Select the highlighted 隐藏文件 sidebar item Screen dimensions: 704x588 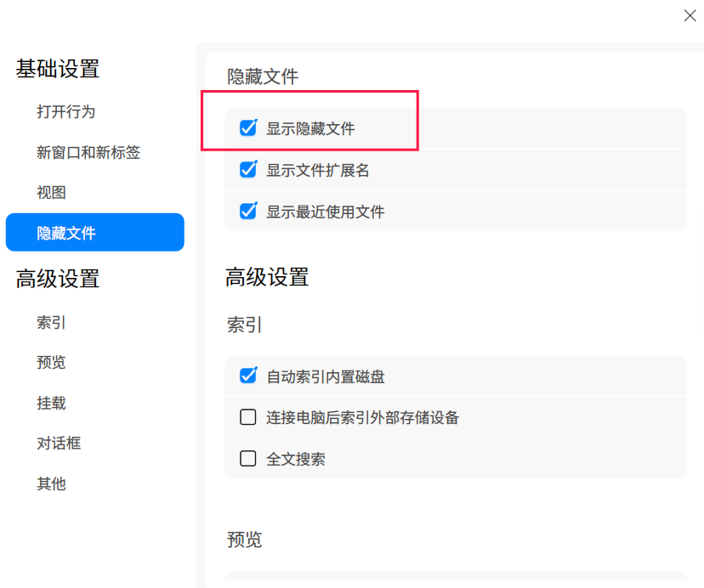click(94, 233)
